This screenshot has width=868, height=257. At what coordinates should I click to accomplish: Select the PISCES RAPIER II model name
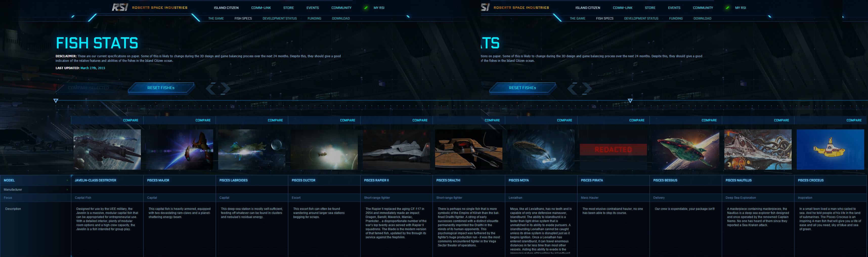coord(376,181)
